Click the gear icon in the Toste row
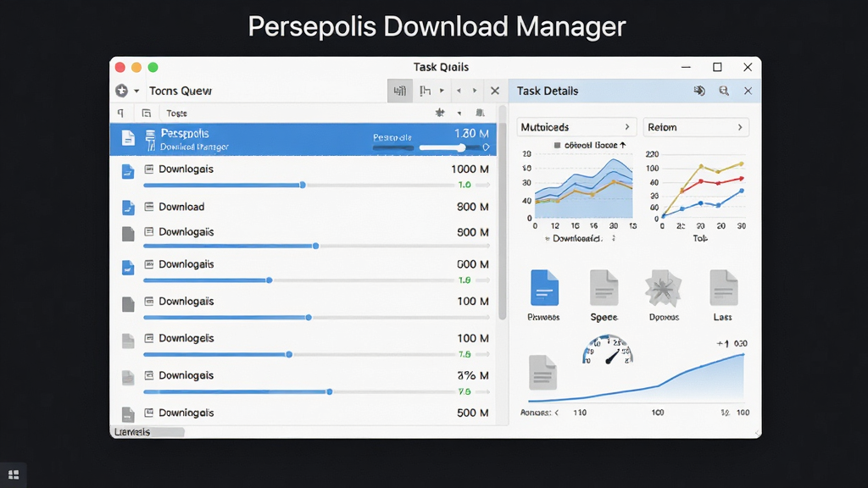The width and height of the screenshot is (868, 488). tap(440, 113)
